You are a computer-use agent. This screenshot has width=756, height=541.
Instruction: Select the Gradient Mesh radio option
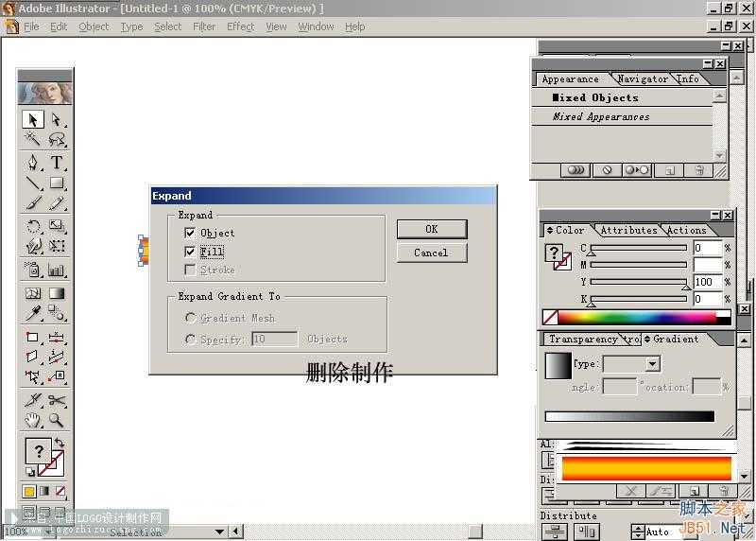[x=191, y=318]
